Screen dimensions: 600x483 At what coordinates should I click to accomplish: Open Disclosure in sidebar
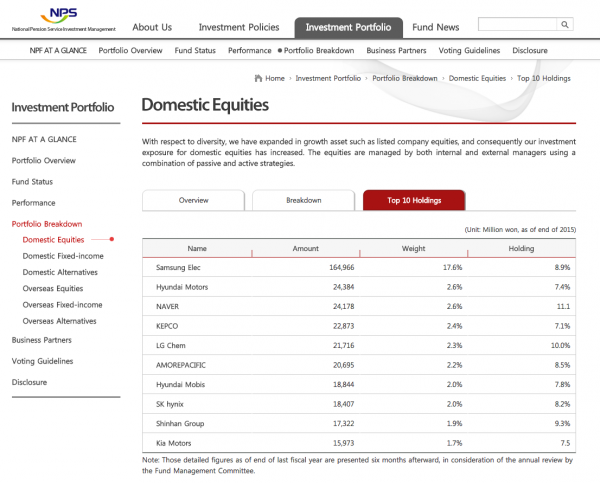pos(29,382)
